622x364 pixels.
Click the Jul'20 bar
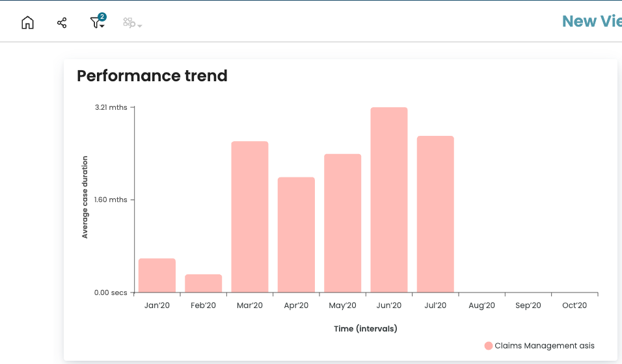click(435, 214)
